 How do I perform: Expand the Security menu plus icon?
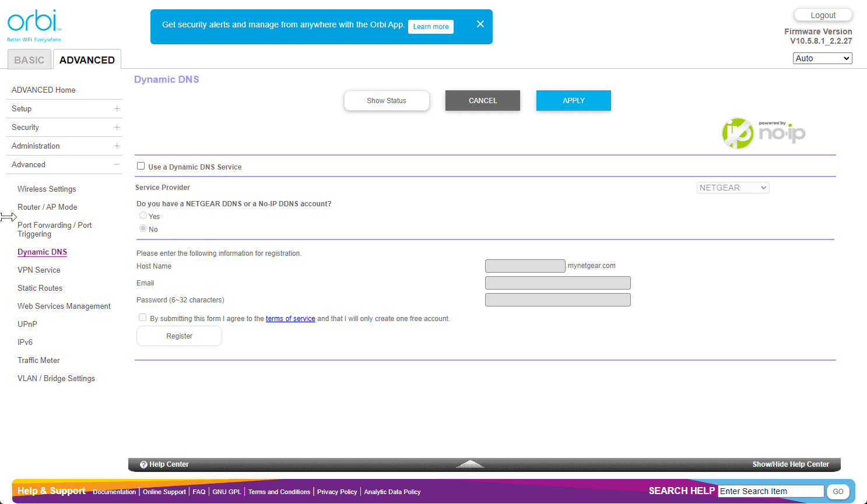coord(117,128)
